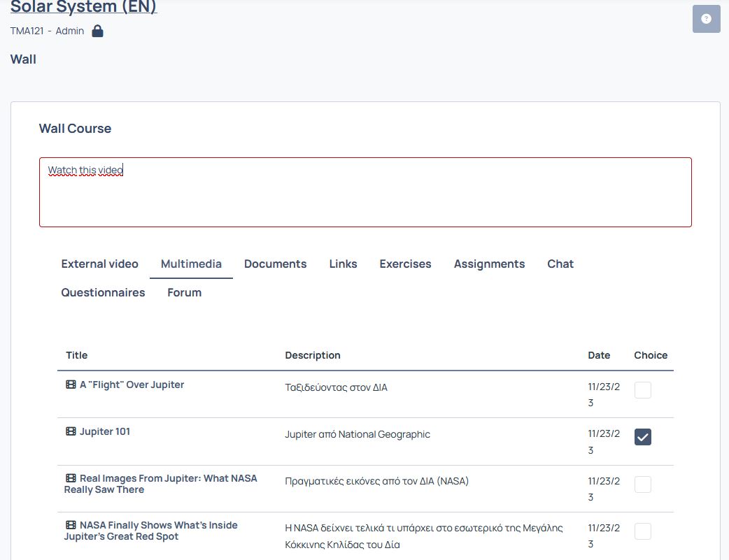Click film icon beside NASA Finally Shows
Image resolution: width=729 pixels, height=560 pixels.
click(x=71, y=525)
